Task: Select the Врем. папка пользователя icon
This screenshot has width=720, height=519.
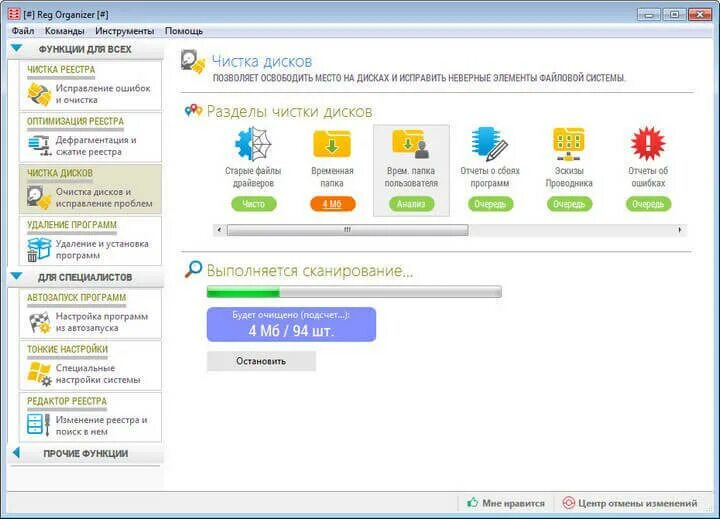Action: [411, 144]
